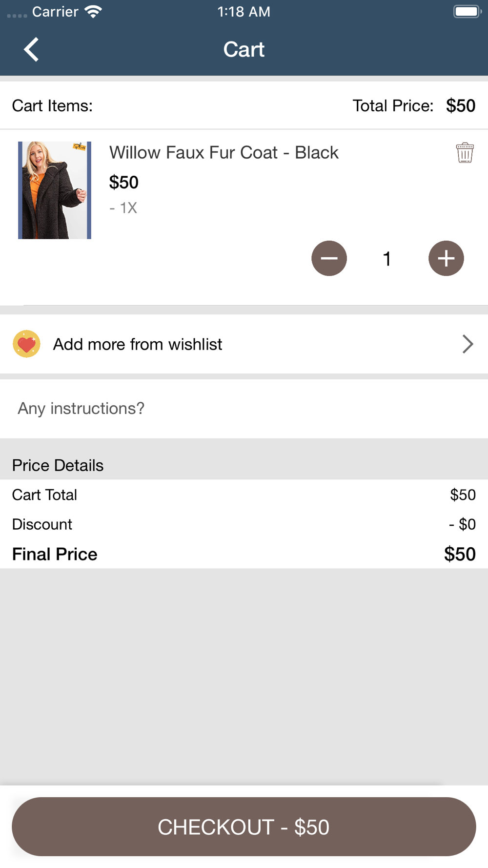Viewport: 488px width, 868px height.
Task: Tap the Final Price row
Action: (x=244, y=554)
